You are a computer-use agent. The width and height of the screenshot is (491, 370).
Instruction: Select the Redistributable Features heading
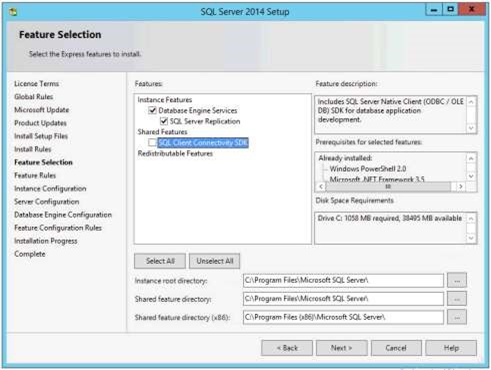click(x=175, y=153)
